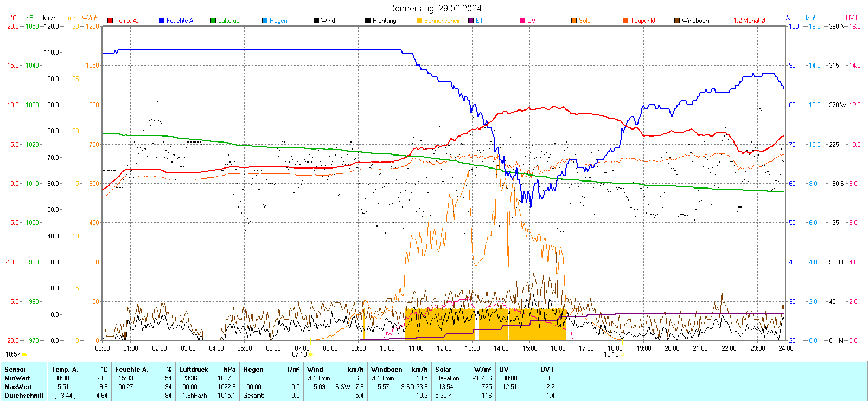Click the green Luftdruck legend icon

tap(213, 21)
